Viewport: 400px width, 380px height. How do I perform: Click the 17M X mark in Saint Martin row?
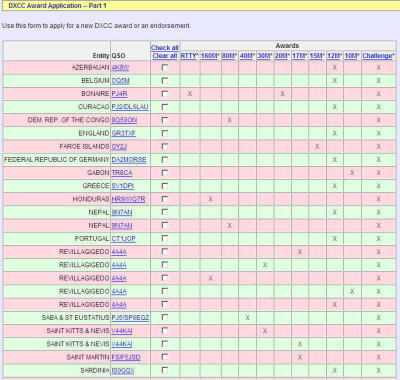(300, 357)
